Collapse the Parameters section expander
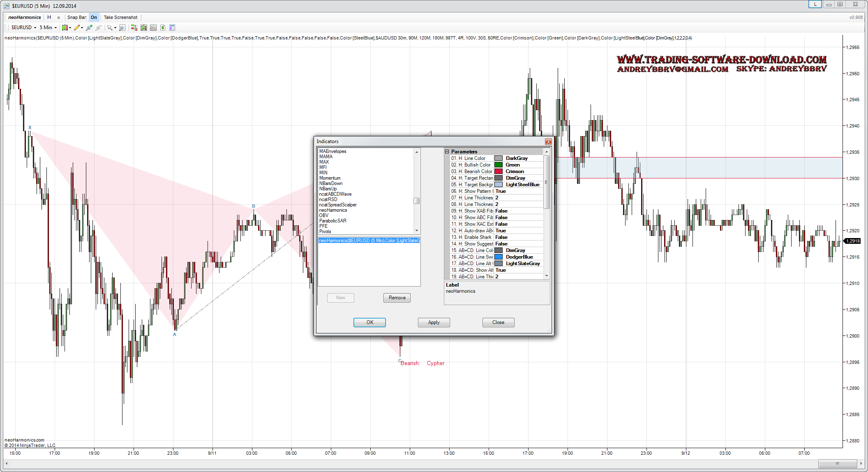Screen dimensions: 868x472 coord(447,152)
